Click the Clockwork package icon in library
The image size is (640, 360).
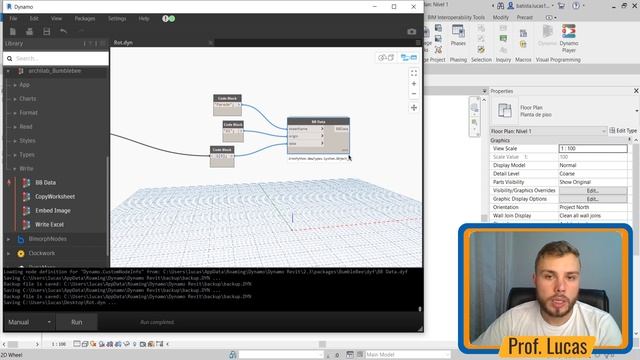[x=21, y=253]
